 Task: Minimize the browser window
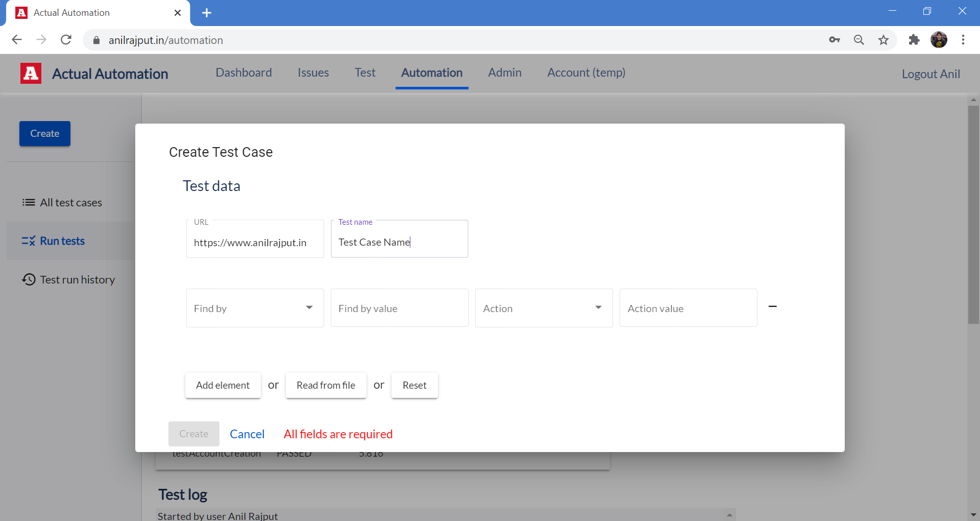pos(893,11)
